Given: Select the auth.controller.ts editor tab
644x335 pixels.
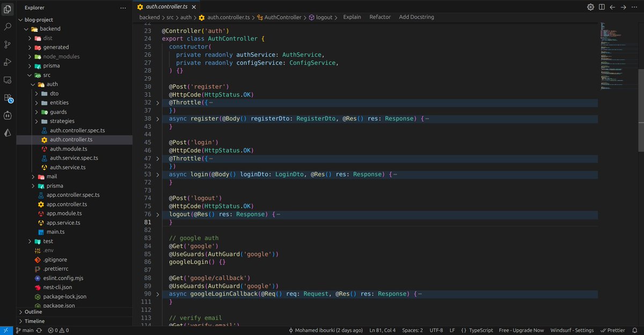Looking at the screenshot, I should click(166, 7).
